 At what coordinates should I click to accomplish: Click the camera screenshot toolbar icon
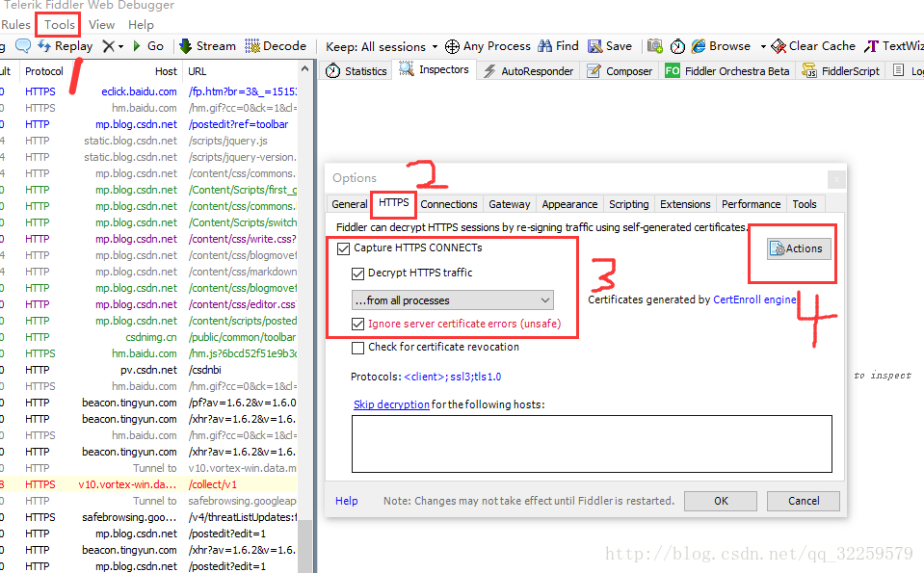click(654, 46)
